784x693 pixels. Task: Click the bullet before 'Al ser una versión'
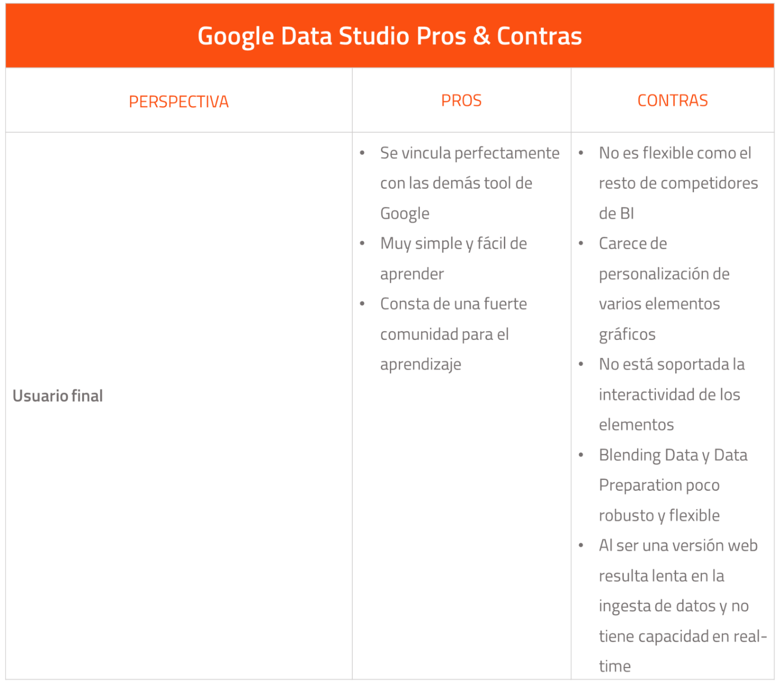pyautogui.click(x=581, y=545)
